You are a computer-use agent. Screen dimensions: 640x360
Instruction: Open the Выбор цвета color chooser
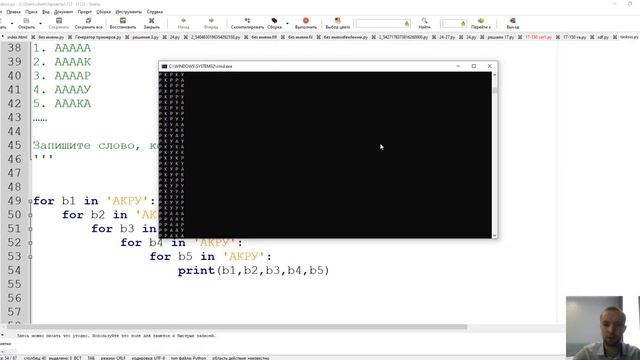(338, 20)
